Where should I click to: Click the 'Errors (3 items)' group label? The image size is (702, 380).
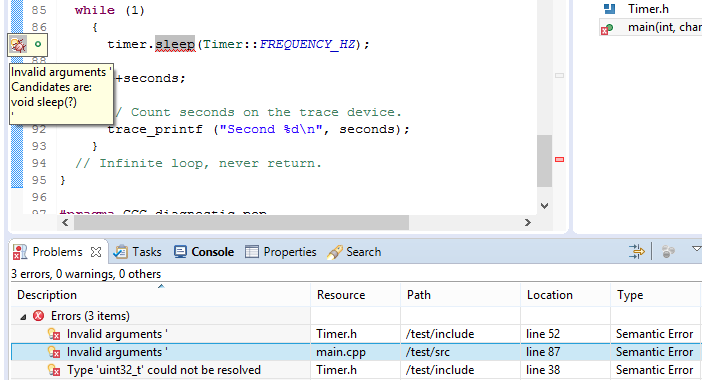90,316
